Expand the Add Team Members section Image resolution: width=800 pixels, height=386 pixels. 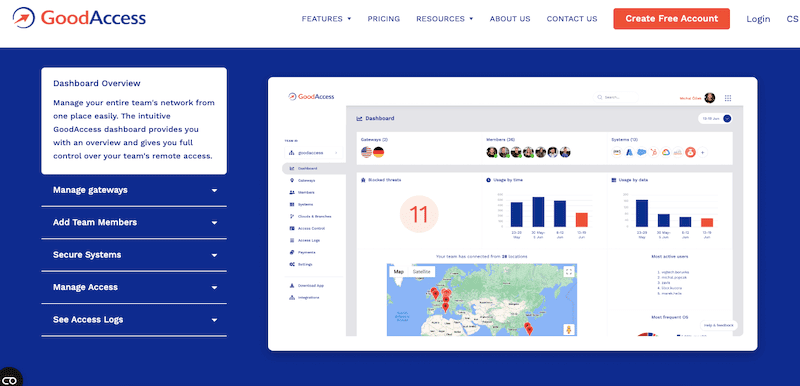134,223
